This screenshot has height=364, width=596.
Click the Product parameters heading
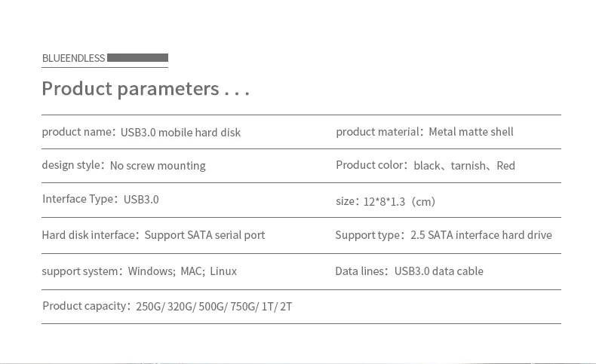click(x=145, y=89)
